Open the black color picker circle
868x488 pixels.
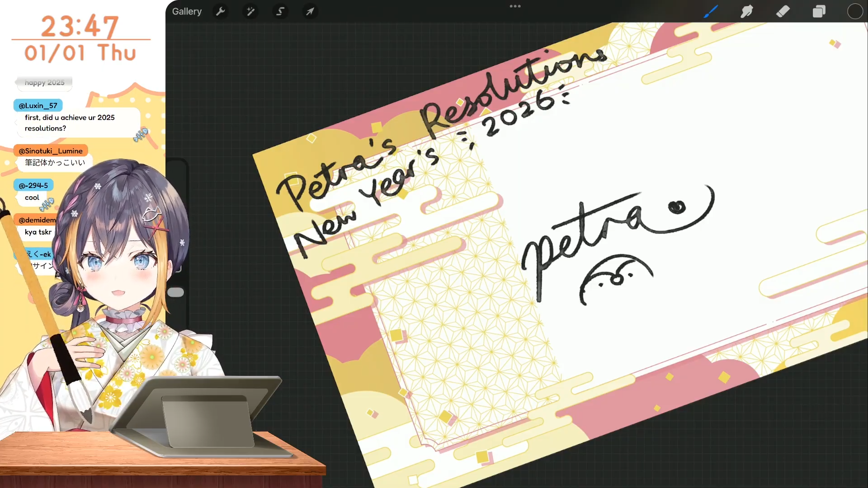(x=855, y=12)
